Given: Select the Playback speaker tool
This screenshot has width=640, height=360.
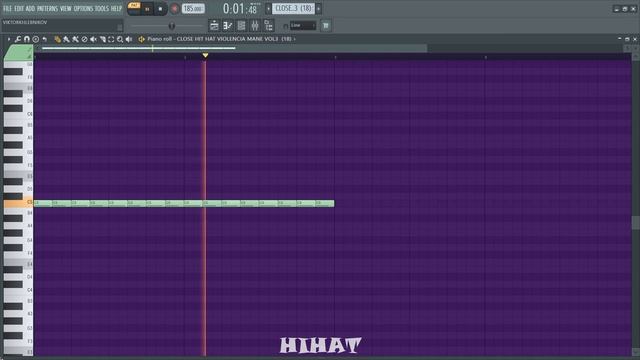Looking at the screenshot, I should tap(129, 39).
